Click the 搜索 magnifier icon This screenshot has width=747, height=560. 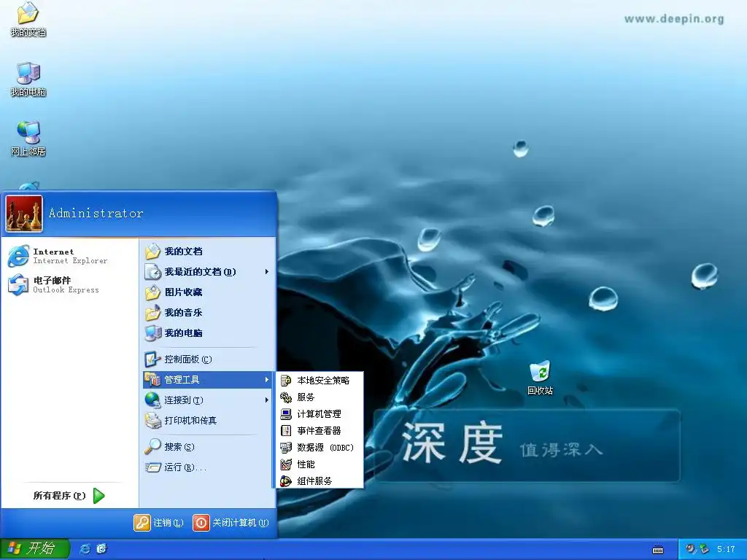click(152, 447)
